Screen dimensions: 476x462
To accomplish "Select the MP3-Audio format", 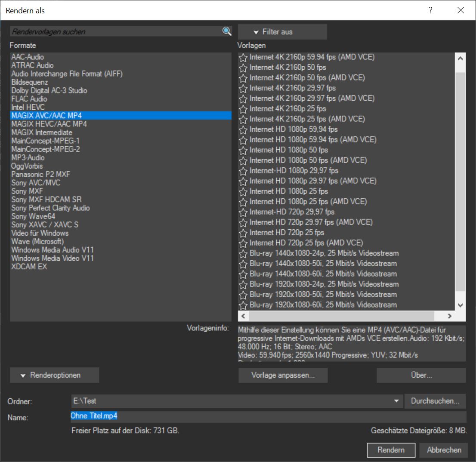I will click(x=121, y=158).
